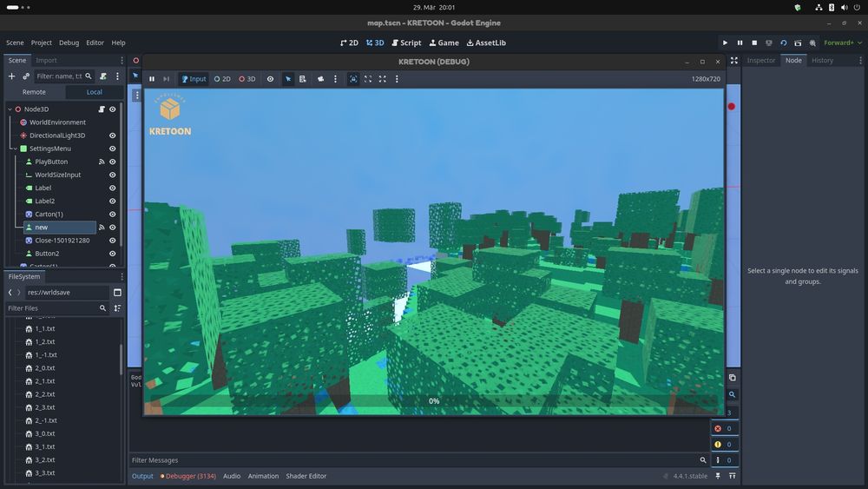Open the Script workspace
The width and height of the screenshot is (868, 489).
point(406,43)
